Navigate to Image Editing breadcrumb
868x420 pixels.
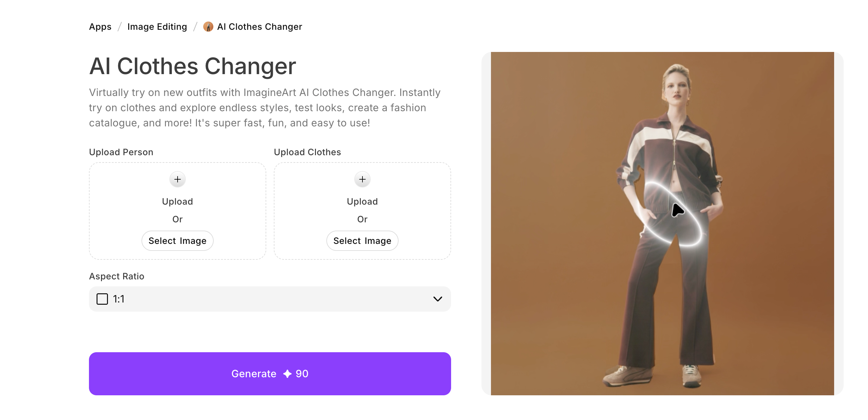[157, 27]
